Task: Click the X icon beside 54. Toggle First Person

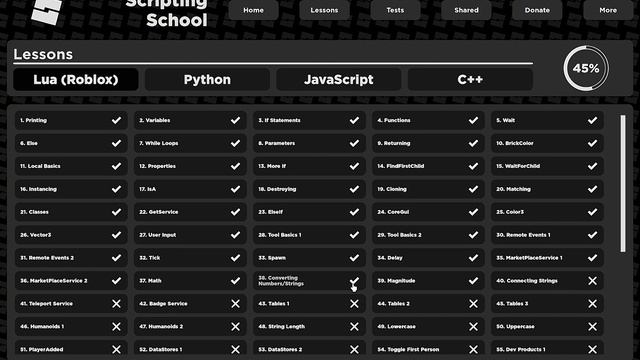Action: [473, 349]
